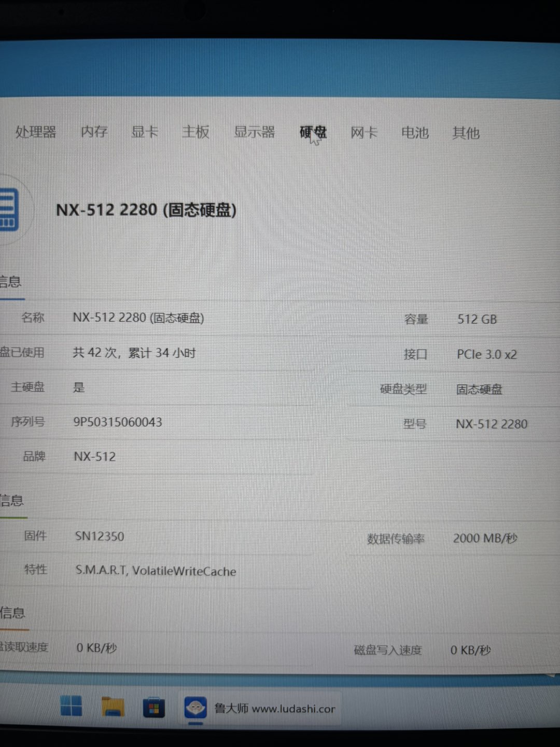Image resolution: width=560 pixels, height=747 pixels.
Task: Launch Microsoft Store from the taskbar
Action: tap(153, 708)
